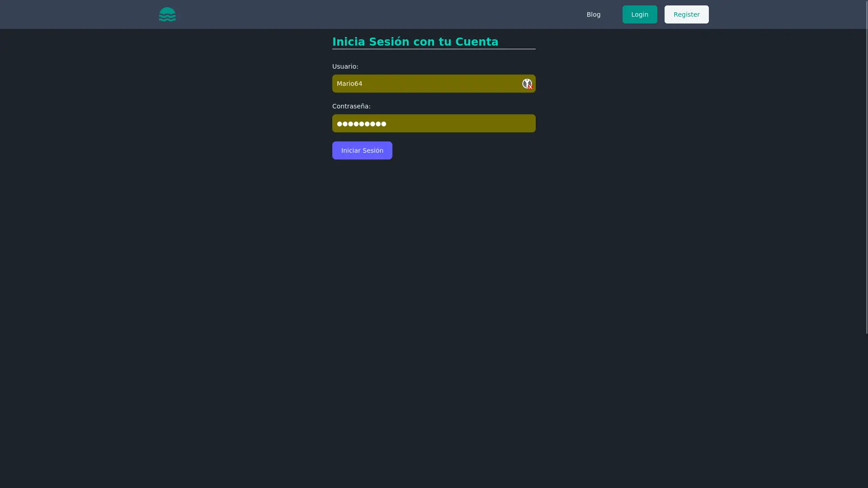868x488 pixels.
Task: Click the Iniciar Sesión submit button
Action: (x=362, y=150)
